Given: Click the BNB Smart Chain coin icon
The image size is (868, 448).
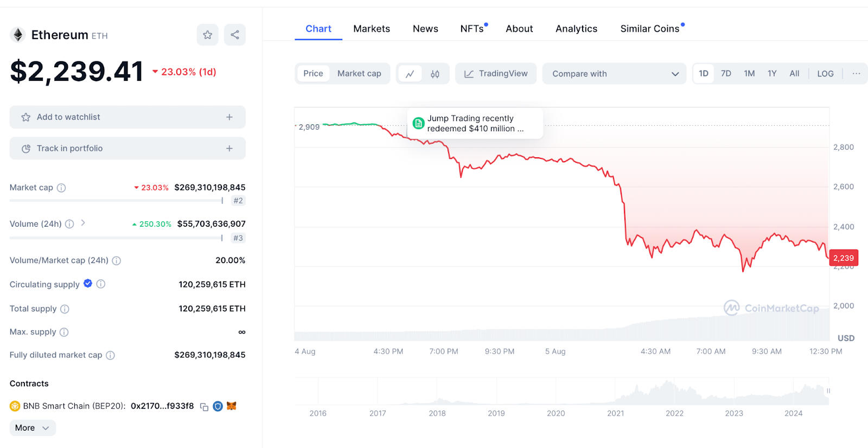Looking at the screenshot, I should tap(15, 406).
